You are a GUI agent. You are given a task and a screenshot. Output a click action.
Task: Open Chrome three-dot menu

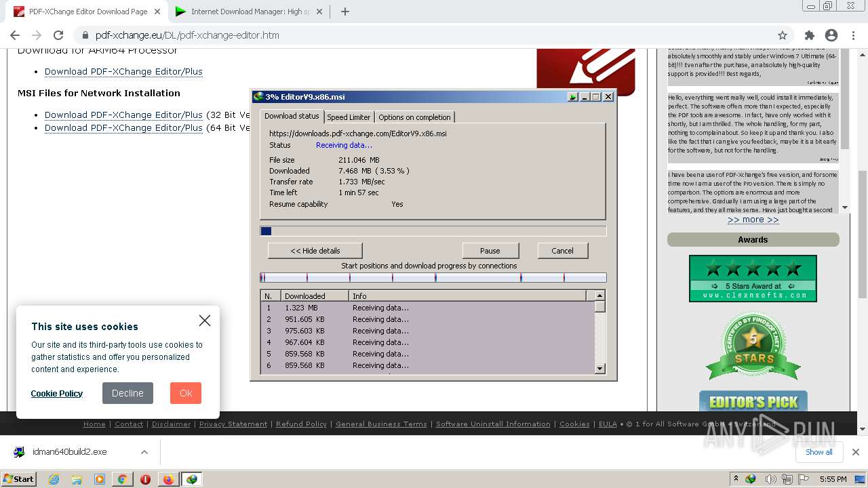click(852, 35)
